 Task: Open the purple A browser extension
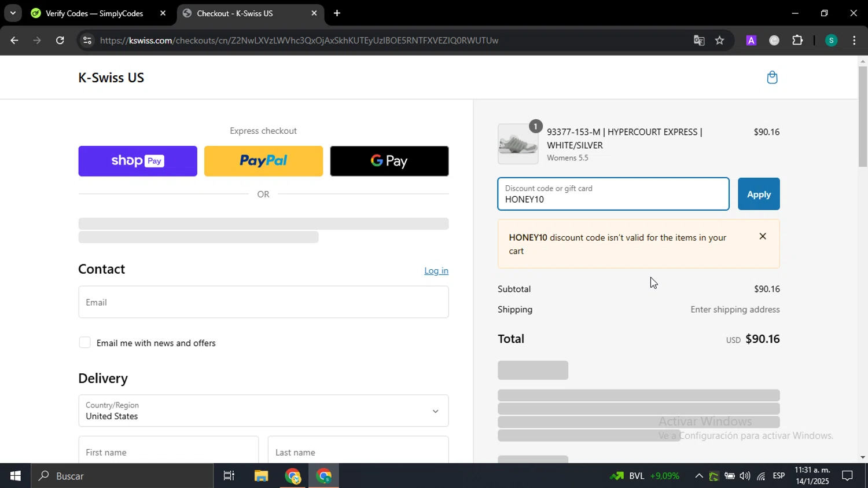[x=751, y=41]
